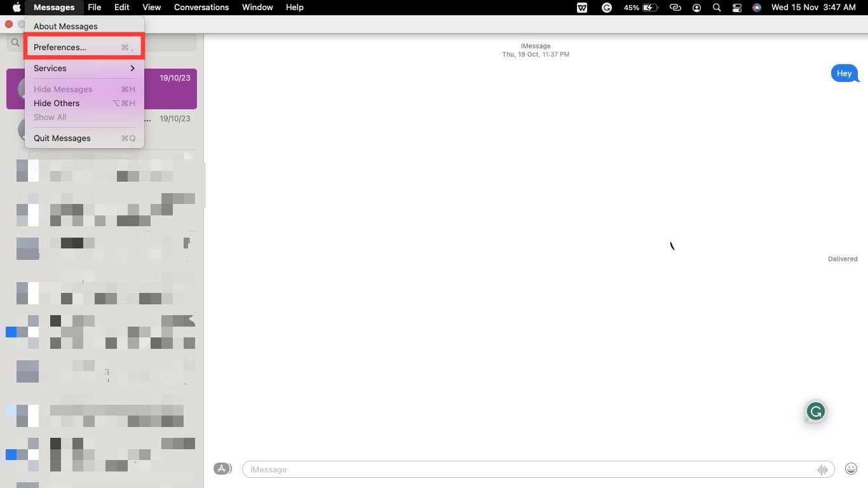Open the iMessage apps button
Viewport: 868px width, 488px height.
coord(222,469)
